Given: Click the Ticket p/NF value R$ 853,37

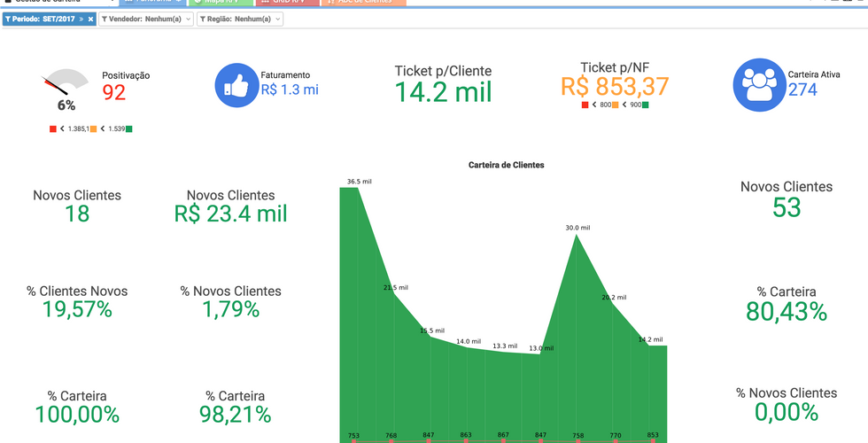Looking at the screenshot, I should [615, 87].
